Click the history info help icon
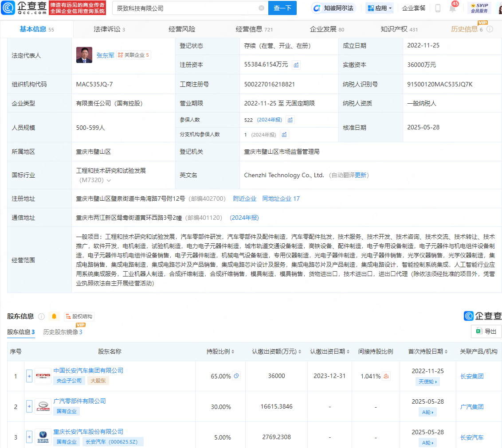 tap(490, 29)
